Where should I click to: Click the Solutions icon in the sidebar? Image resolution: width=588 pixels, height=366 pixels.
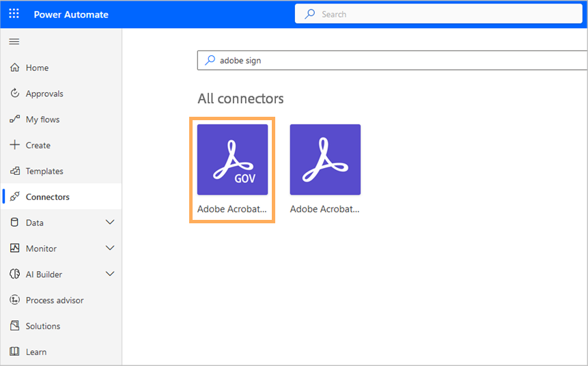coord(14,326)
